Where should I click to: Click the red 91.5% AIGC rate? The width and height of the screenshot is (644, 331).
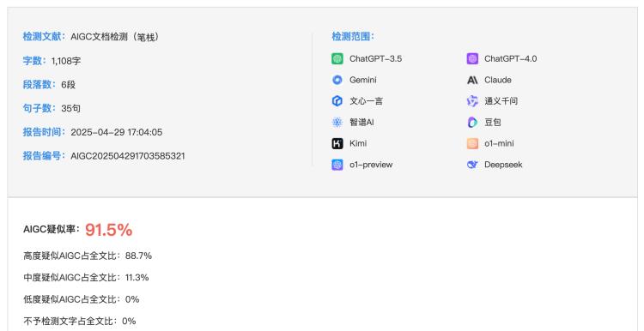tap(109, 230)
